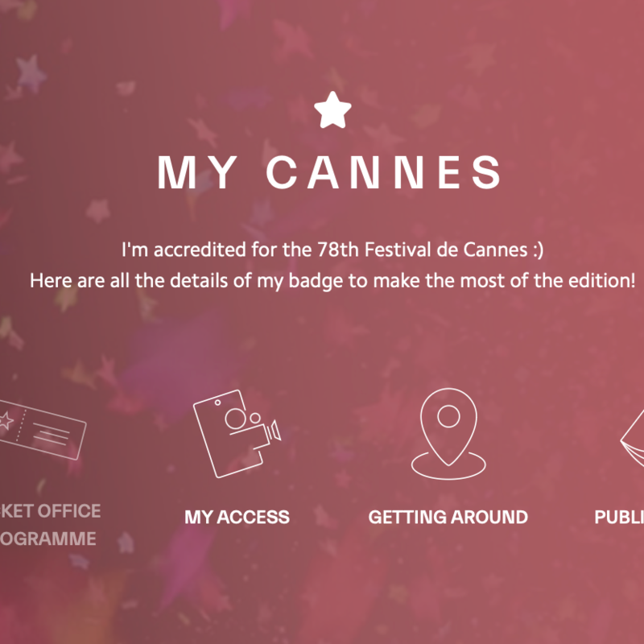Click the oval base beneath the map pin
644x644 pixels.
448,465
